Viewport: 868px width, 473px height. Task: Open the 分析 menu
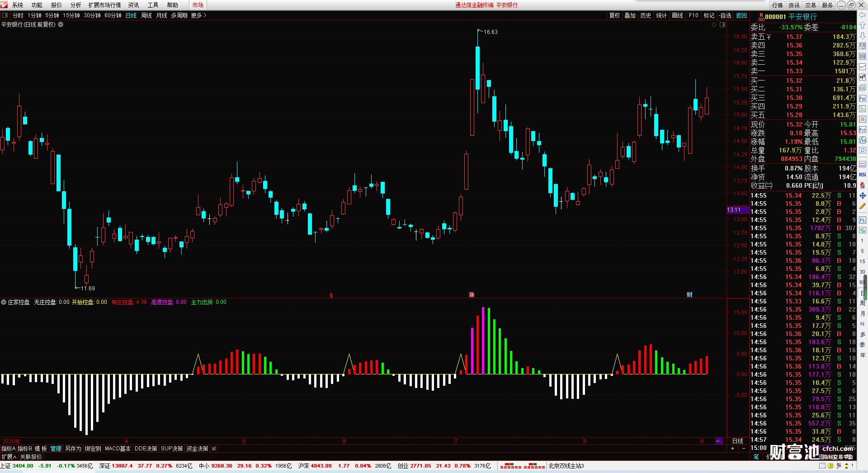point(76,5)
